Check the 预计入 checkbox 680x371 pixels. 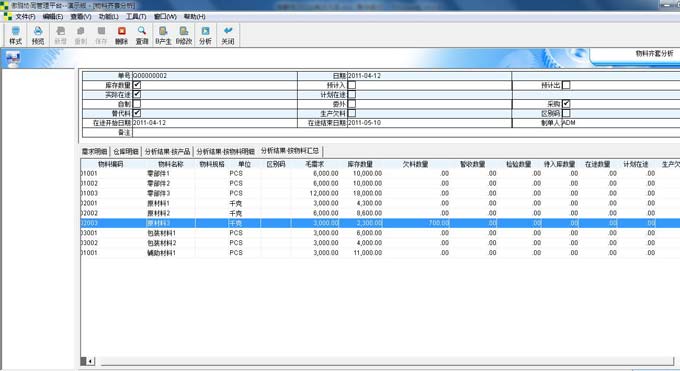click(352, 85)
